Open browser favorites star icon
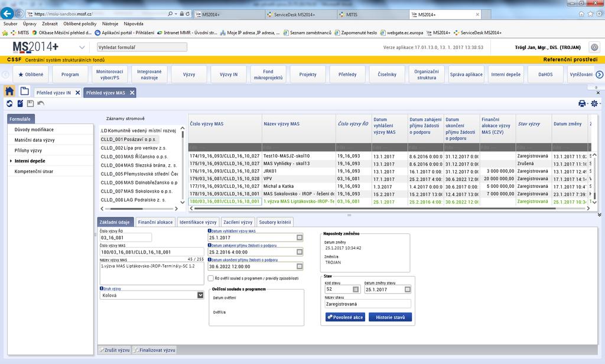 (590, 14)
